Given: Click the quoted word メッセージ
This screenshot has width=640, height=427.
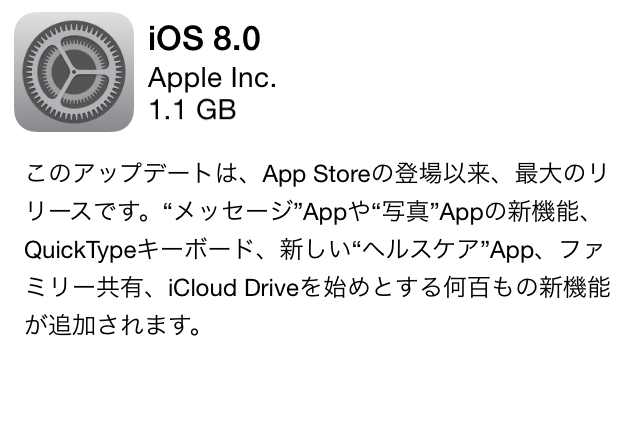Looking at the screenshot, I should point(233,211).
